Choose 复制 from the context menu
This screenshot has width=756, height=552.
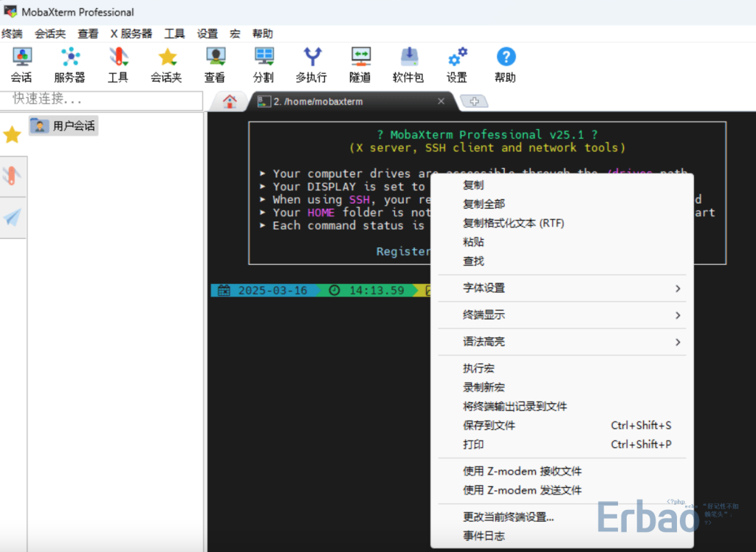tap(562, 185)
